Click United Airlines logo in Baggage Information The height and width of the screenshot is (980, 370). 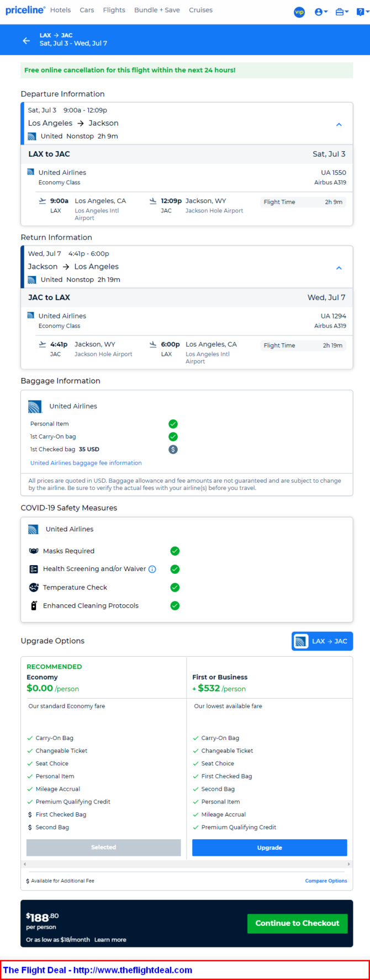click(35, 407)
